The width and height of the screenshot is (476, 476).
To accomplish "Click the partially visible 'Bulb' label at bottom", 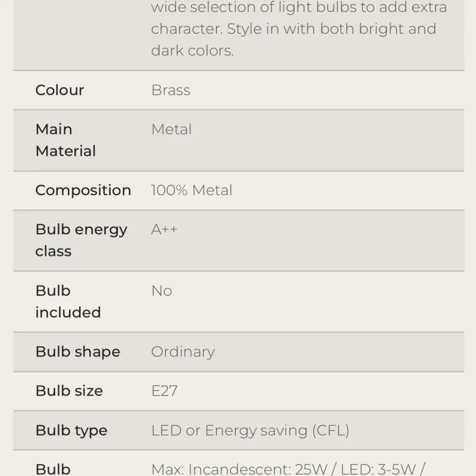I will 53,469.
